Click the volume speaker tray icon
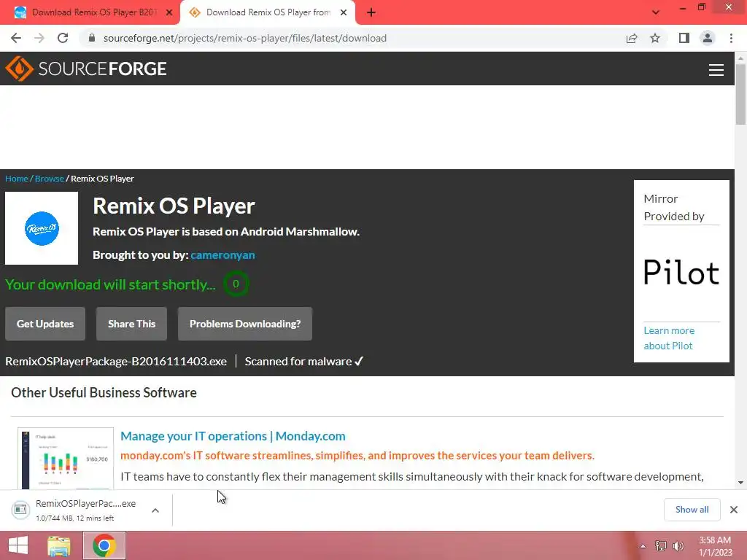Screen dimensions: 747x560 [x=678, y=546]
